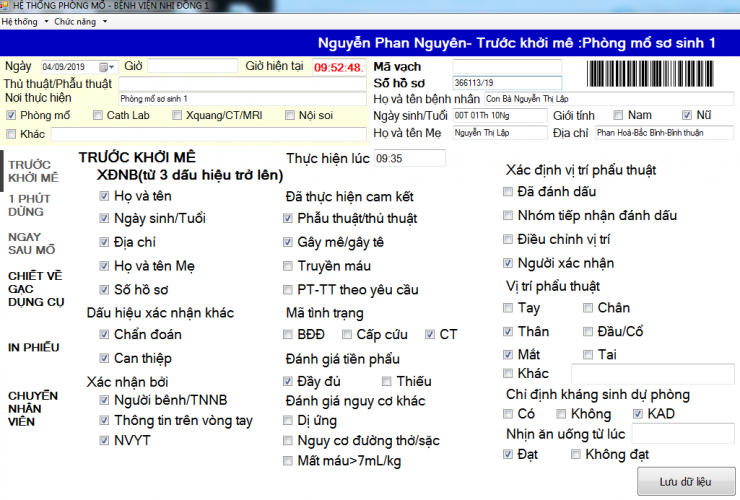Toggle the Dị ứng risk checkbox
740x500 pixels.
pos(289,421)
